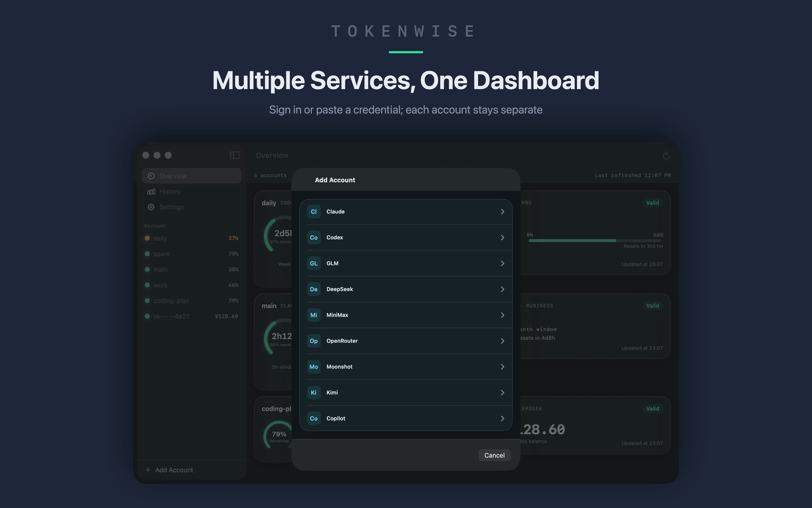Image resolution: width=812 pixels, height=508 pixels.
Task: Click the Codex 'Co' badge icon
Action: point(314,238)
